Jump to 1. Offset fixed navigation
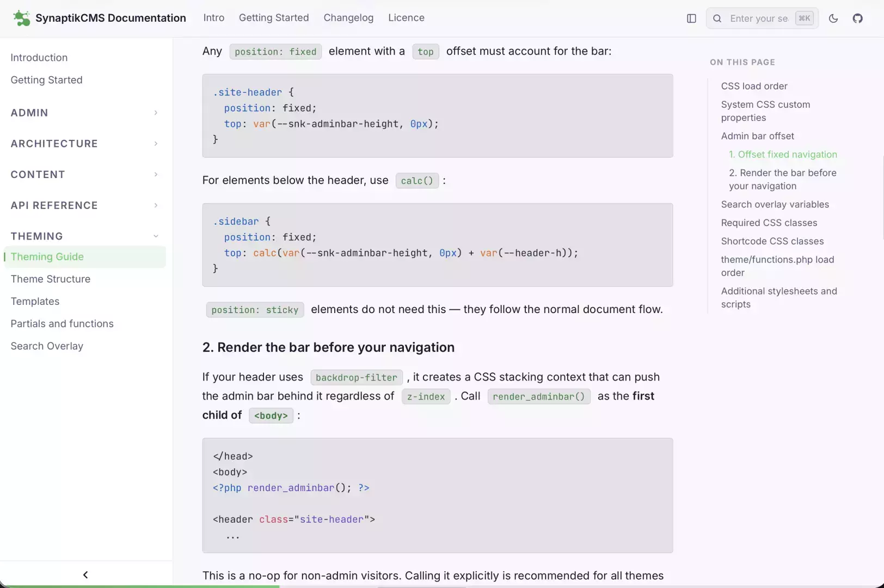Image resolution: width=884 pixels, height=588 pixels. point(783,155)
